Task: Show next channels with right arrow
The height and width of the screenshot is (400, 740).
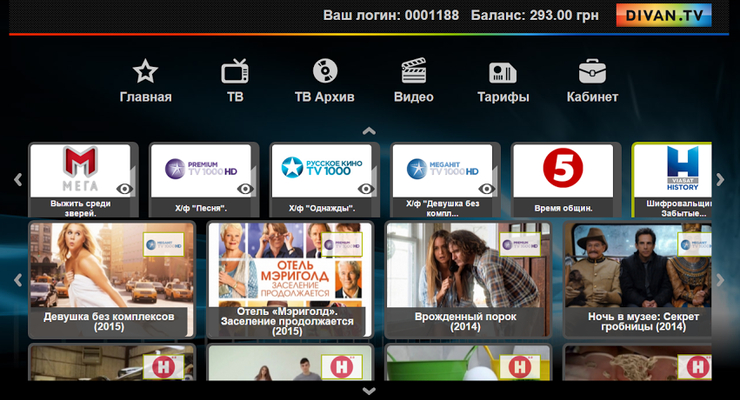Action: 720,180
